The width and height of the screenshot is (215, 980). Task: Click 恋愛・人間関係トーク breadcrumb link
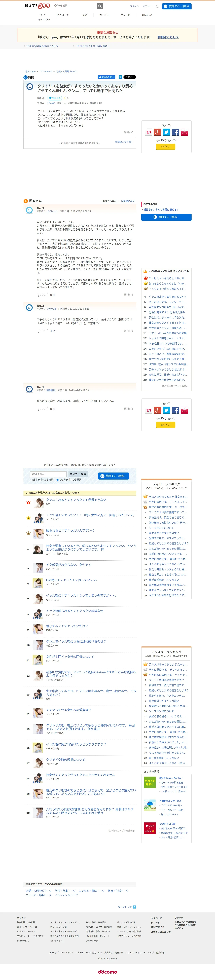pos(67,71)
